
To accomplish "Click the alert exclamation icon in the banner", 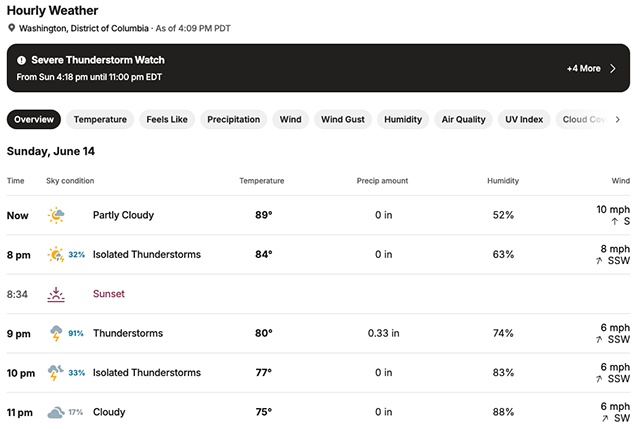I will 22,60.
